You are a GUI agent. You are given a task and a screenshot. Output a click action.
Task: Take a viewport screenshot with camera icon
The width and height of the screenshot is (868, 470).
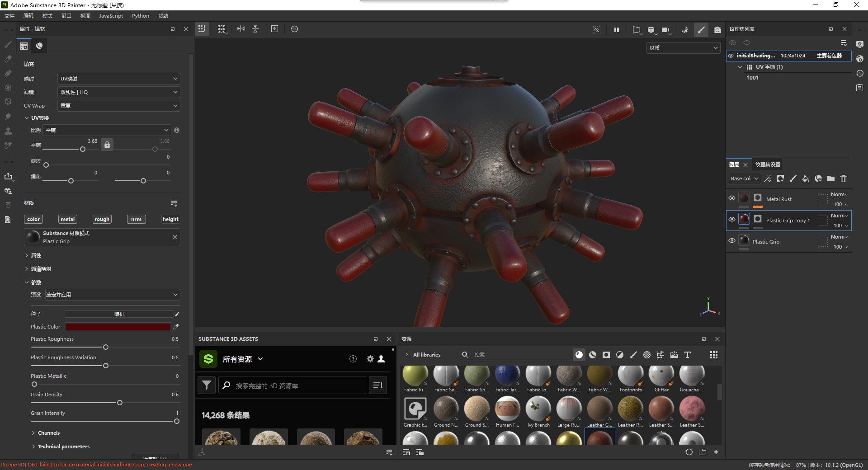point(717,29)
